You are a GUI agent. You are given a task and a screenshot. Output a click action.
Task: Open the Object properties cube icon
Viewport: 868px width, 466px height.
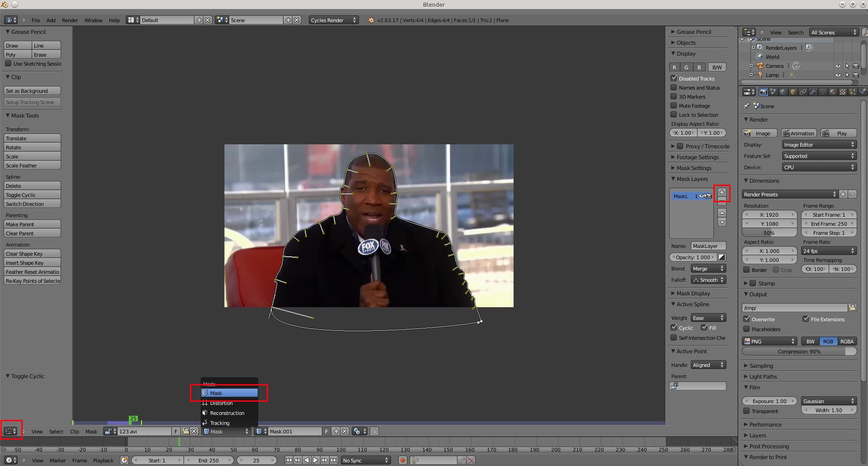coord(793,92)
